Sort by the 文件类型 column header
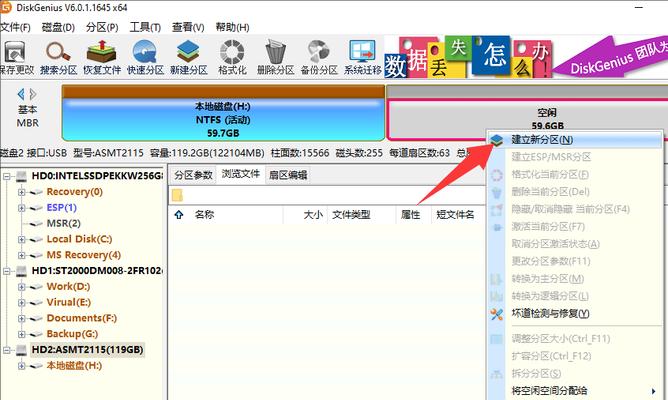The width and height of the screenshot is (668, 400). tap(351, 215)
